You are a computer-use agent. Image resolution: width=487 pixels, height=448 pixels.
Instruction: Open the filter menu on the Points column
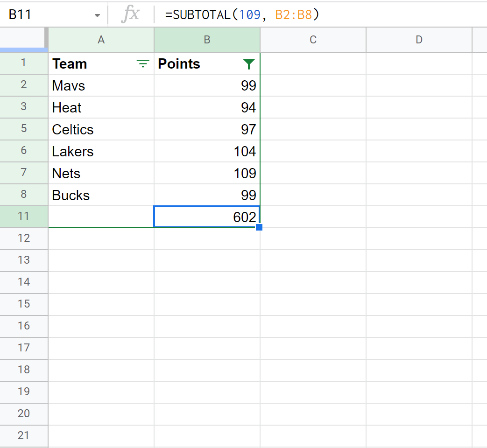click(x=249, y=63)
